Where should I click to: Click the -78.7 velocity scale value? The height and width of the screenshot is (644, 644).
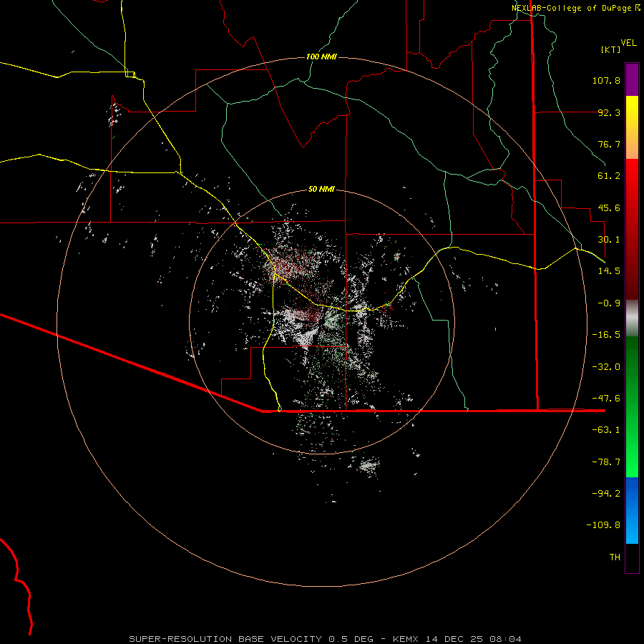click(x=606, y=462)
